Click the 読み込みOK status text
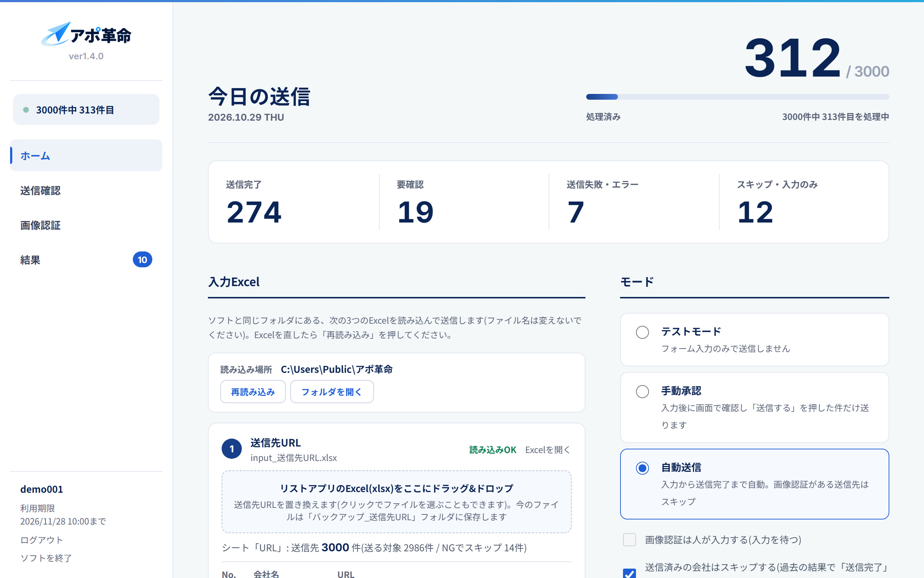 pos(493,450)
